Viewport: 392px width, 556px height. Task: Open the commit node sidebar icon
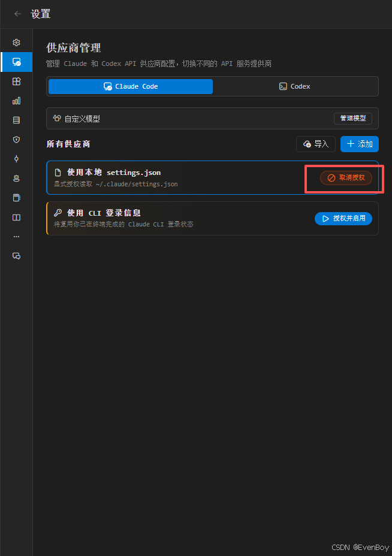pos(16,159)
